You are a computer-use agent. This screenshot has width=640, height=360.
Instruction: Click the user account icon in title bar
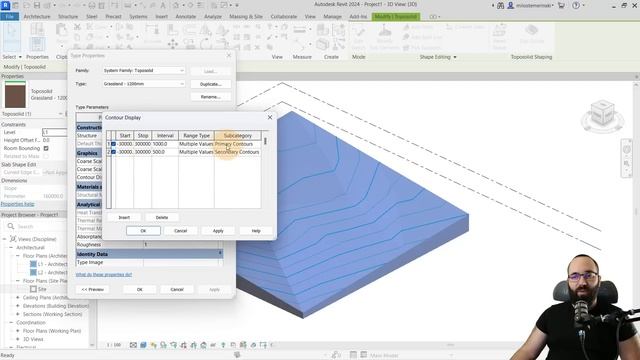tap(510, 5)
